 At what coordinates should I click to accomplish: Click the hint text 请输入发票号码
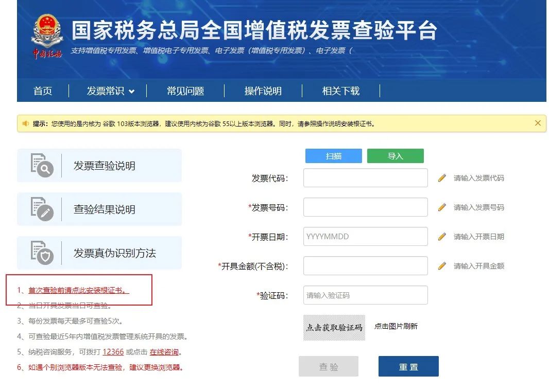pos(479,207)
